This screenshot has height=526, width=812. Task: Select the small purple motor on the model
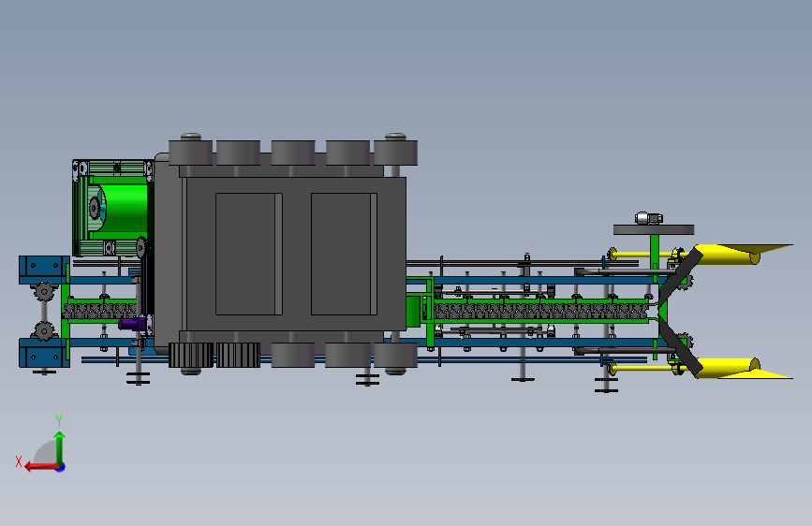tap(133, 325)
